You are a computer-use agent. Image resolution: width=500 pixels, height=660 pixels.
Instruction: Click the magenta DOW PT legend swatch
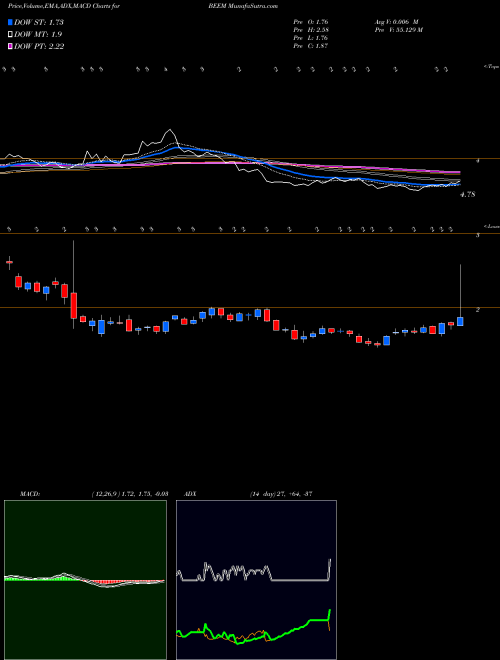click(x=11, y=46)
